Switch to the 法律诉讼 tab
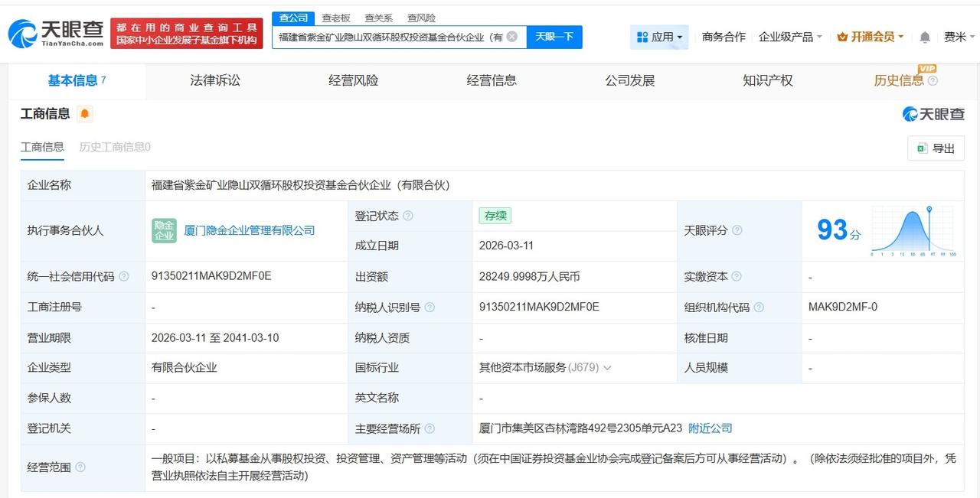The width and height of the screenshot is (980, 498). pos(214,80)
